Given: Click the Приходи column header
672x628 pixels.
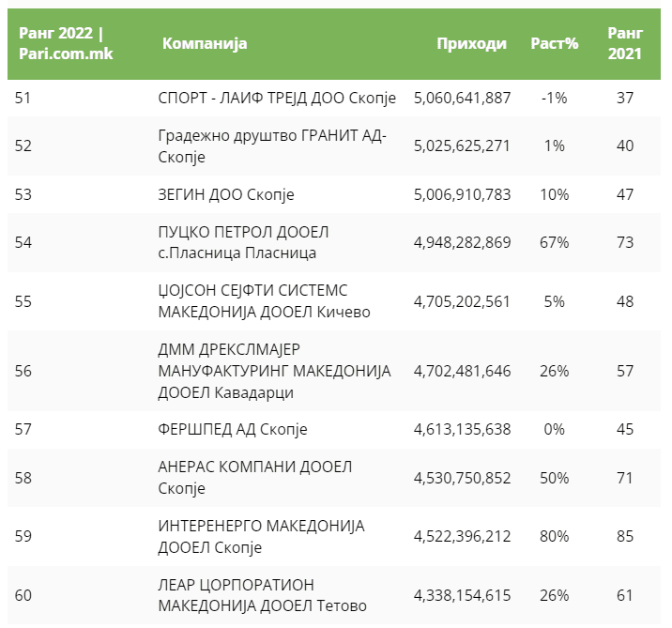Looking at the screenshot, I should tap(471, 44).
